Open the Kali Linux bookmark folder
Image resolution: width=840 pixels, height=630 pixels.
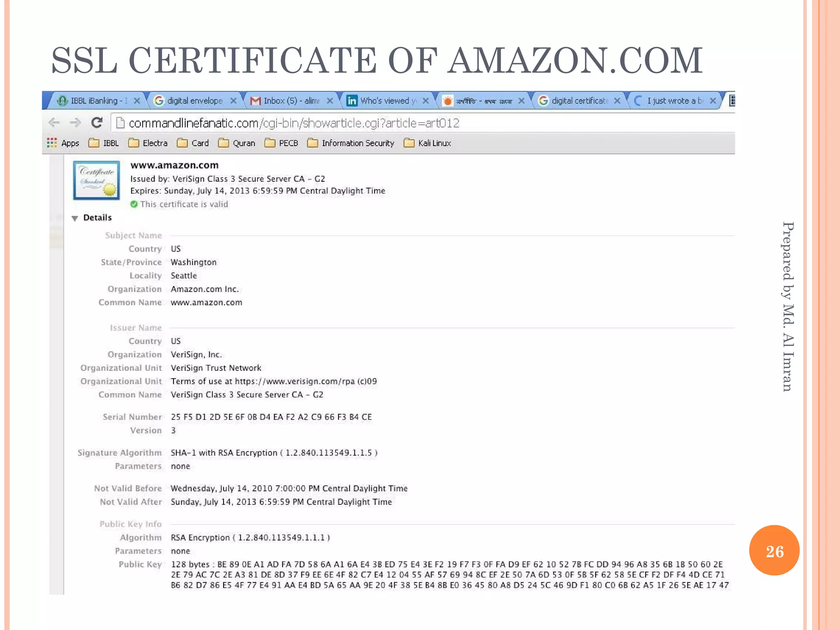point(427,143)
